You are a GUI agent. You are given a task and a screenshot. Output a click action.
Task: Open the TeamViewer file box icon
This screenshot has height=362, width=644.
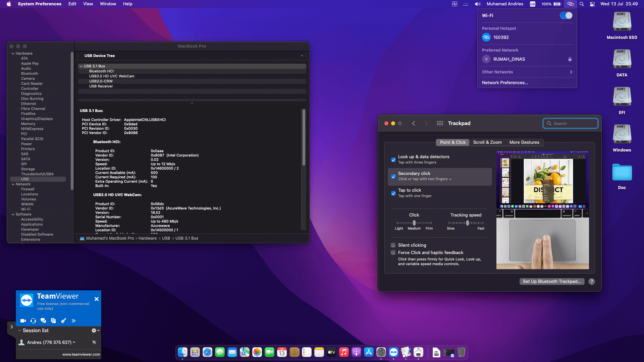[x=53, y=321]
